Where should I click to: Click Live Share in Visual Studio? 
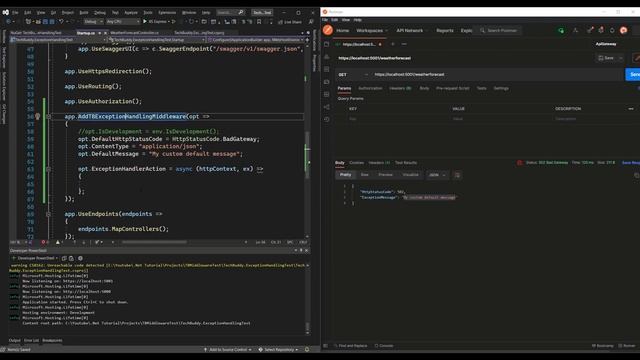coord(290,22)
